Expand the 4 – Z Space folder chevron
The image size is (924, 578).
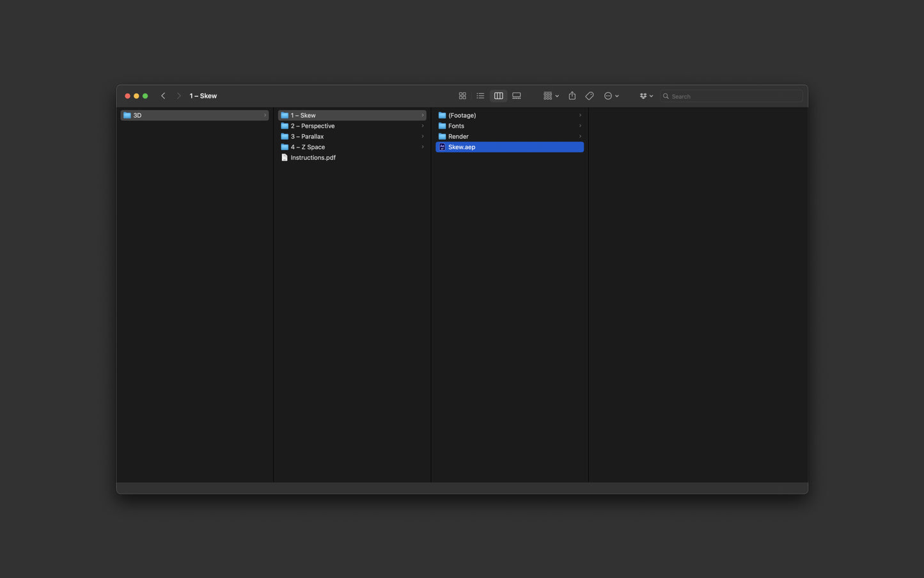pyautogui.click(x=423, y=147)
